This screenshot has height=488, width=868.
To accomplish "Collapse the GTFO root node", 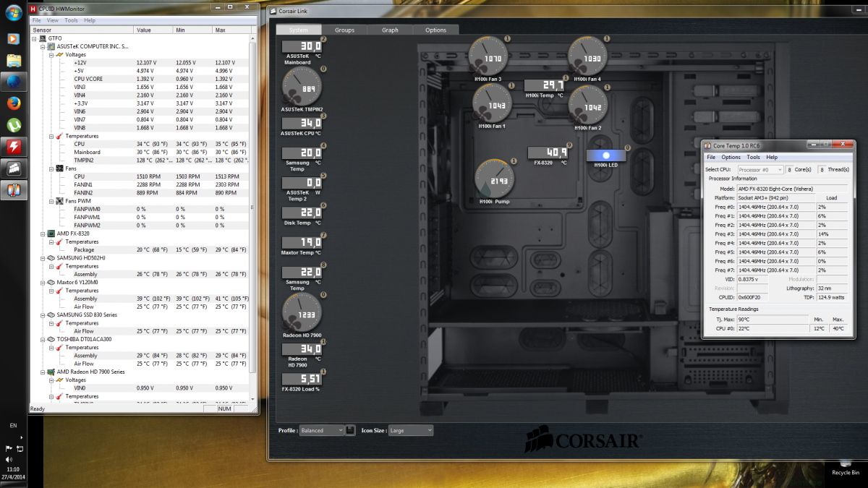I will click(35, 38).
